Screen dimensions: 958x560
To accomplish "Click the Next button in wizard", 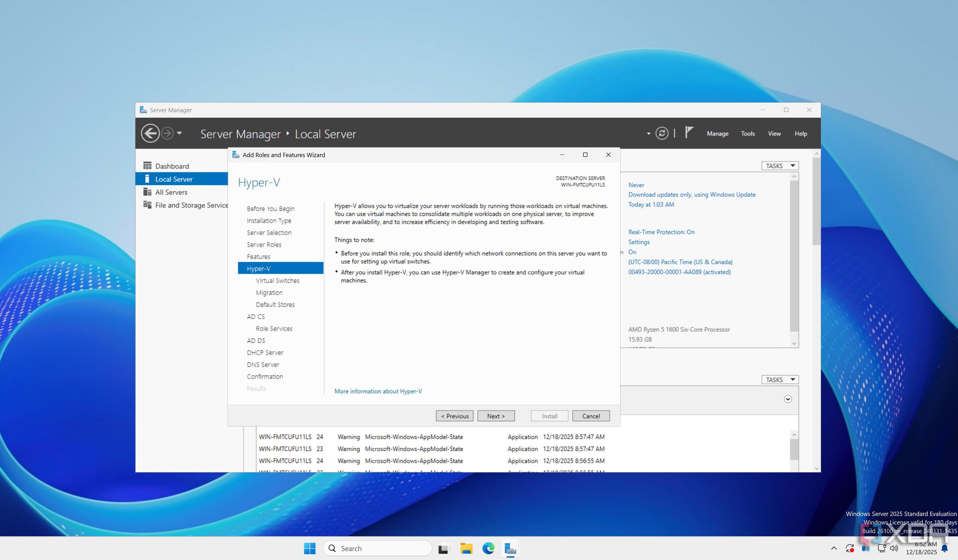I will point(496,416).
